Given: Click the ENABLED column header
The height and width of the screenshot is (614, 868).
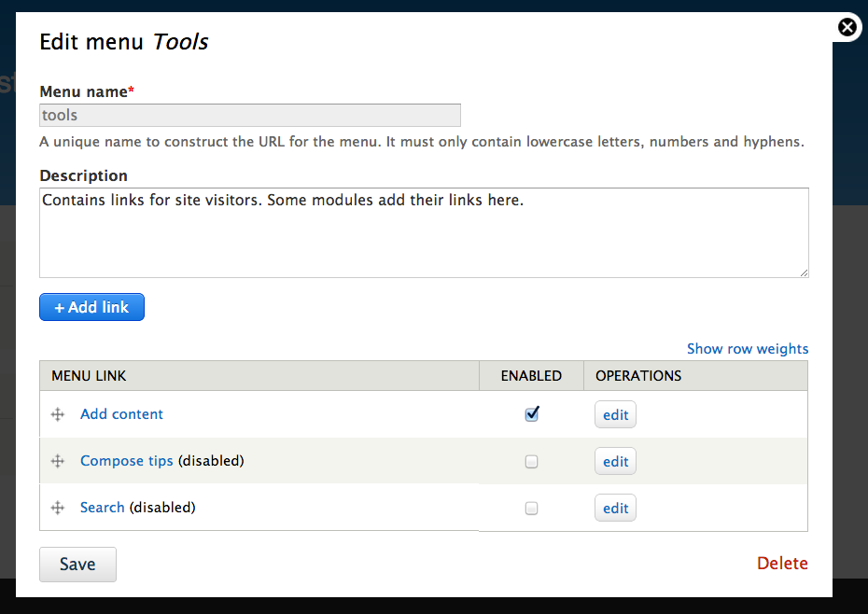Looking at the screenshot, I should click(x=531, y=376).
